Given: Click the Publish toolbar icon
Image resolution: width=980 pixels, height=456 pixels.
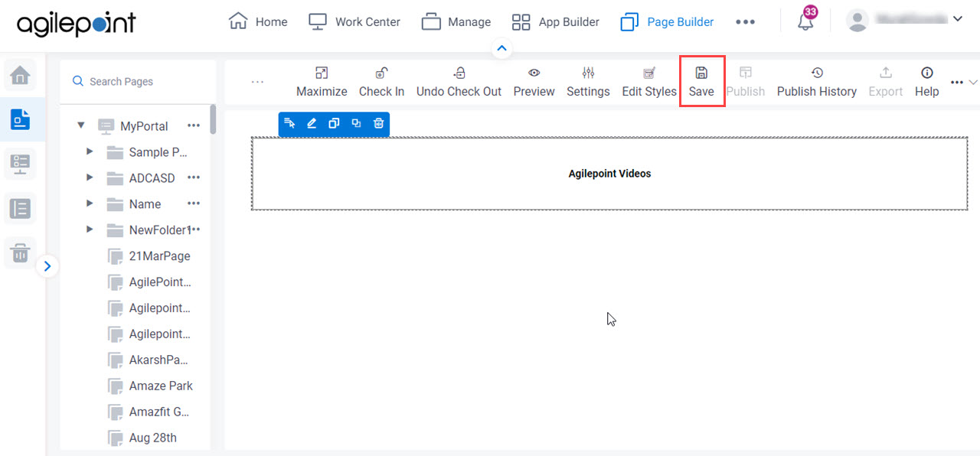Looking at the screenshot, I should coord(745,73).
